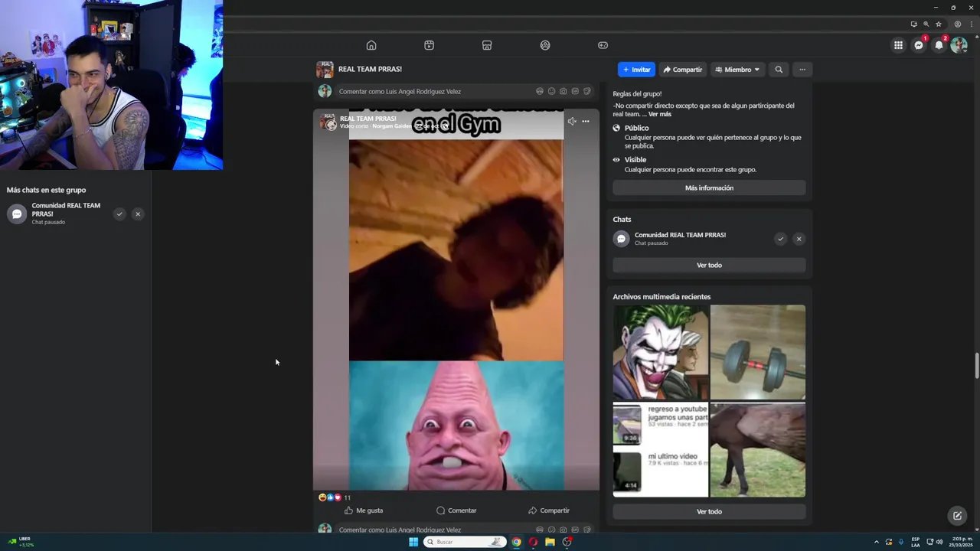Open Comunidad REAL TEAM PRRAS! chat in left sidebar
This screenshot has height=551, width=980.
(57, 214)
